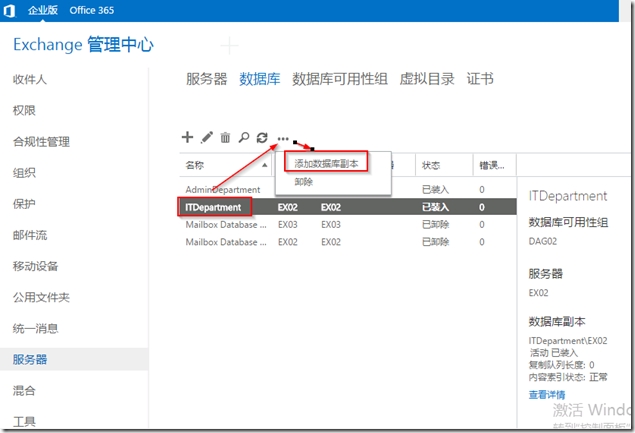Image resolution: width=635 pixels, height=433 pixels.
Task: Open 合规性管理 in the sidebar
Action: pyautogui.click(x=41, y=141)
